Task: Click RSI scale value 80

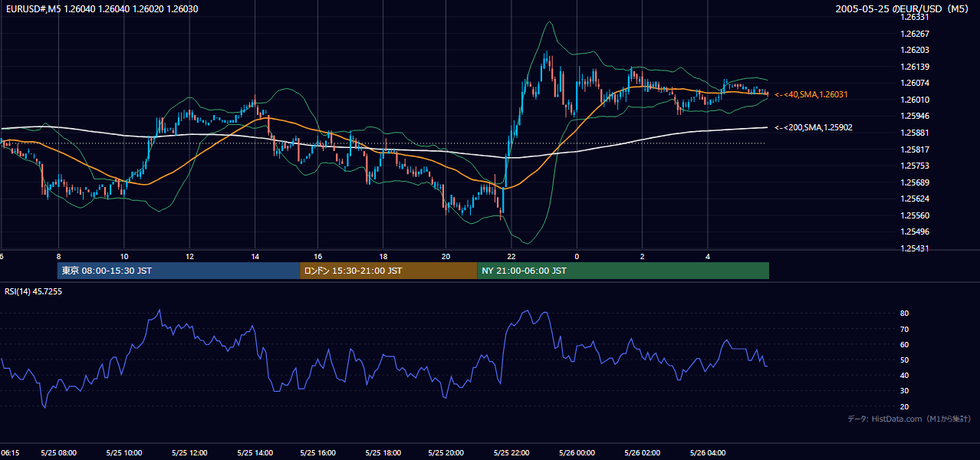Action: point(904,314)
